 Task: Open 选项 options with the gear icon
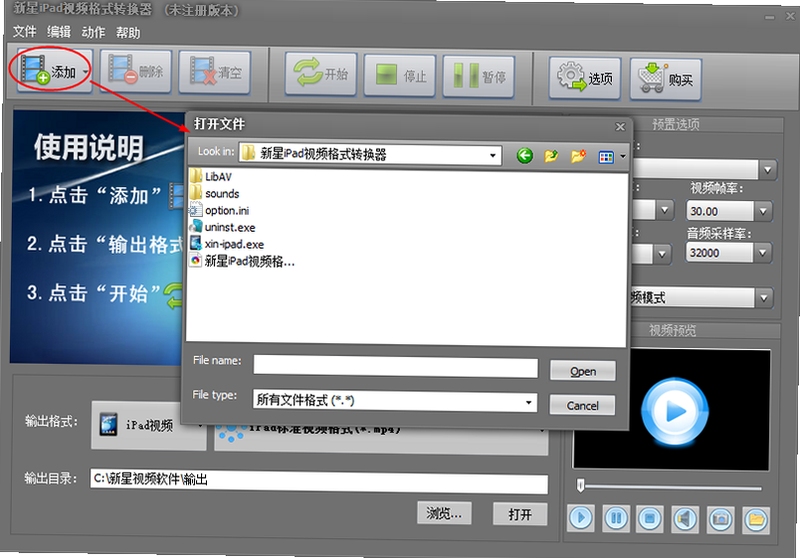pyautogui.click(x=585, y=78)
